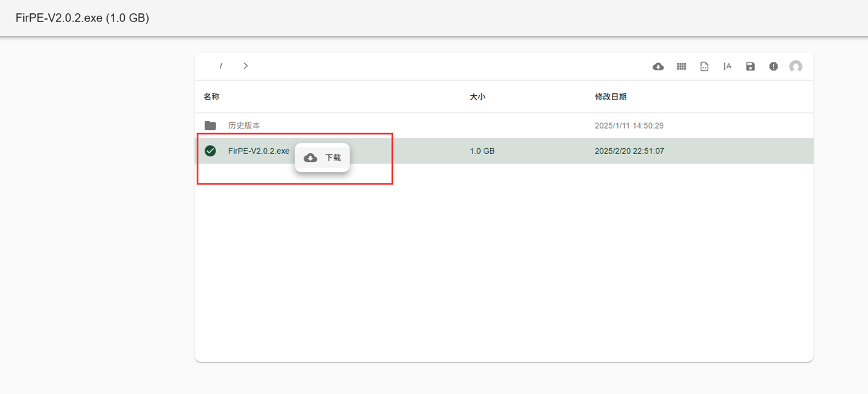868x394 pixels.
Task: Expand the breadcrumb path chevron
Action: pos(246,66)
